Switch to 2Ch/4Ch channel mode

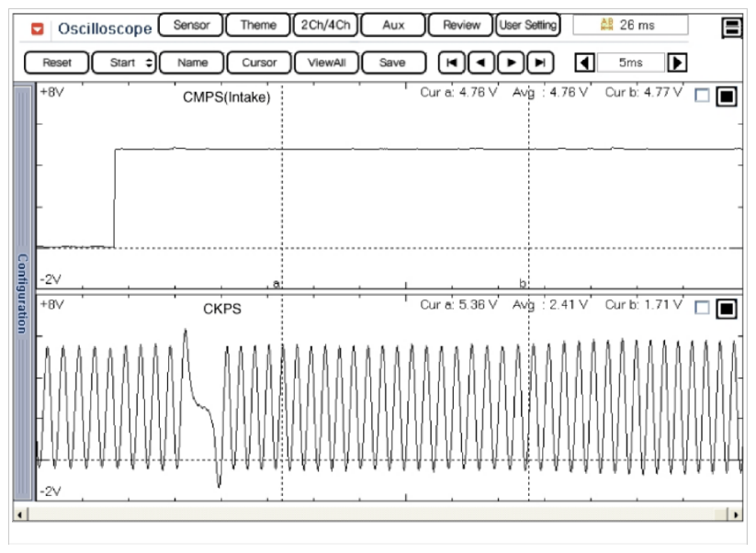click(325, 25)
